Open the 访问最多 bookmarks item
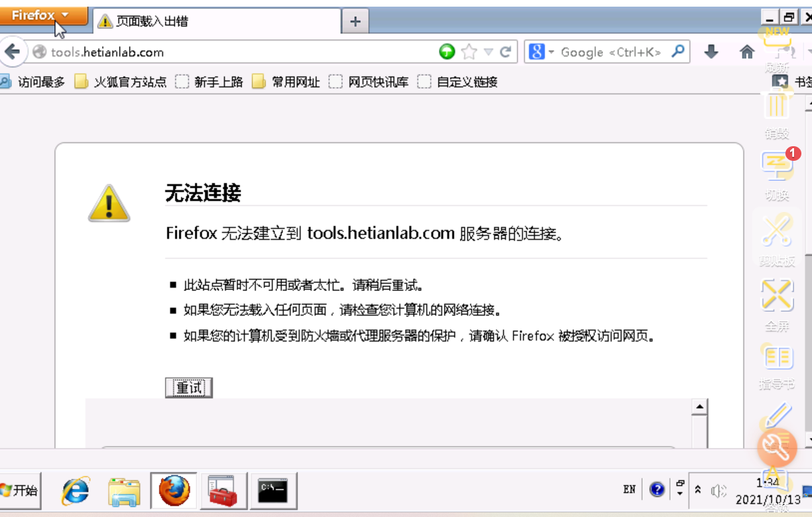The height and width of the screenshot is (517, 812). tap(33, 82)
